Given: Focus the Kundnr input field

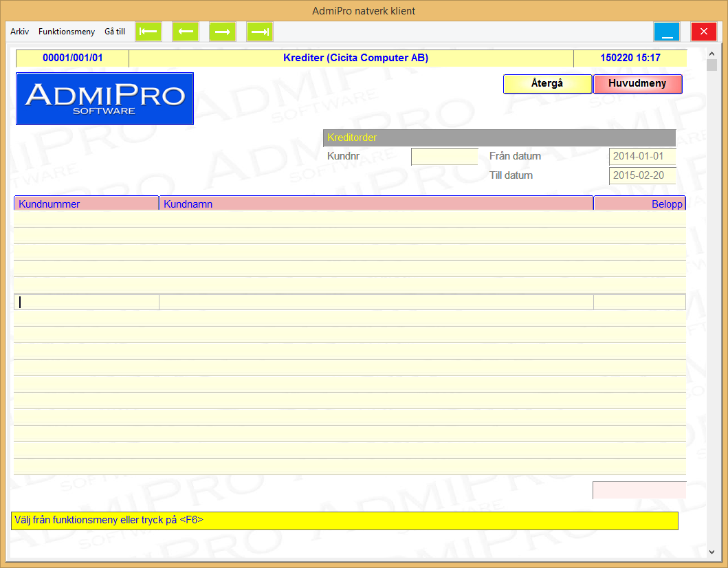Looking at the screenshot, I should click(444, 157).
